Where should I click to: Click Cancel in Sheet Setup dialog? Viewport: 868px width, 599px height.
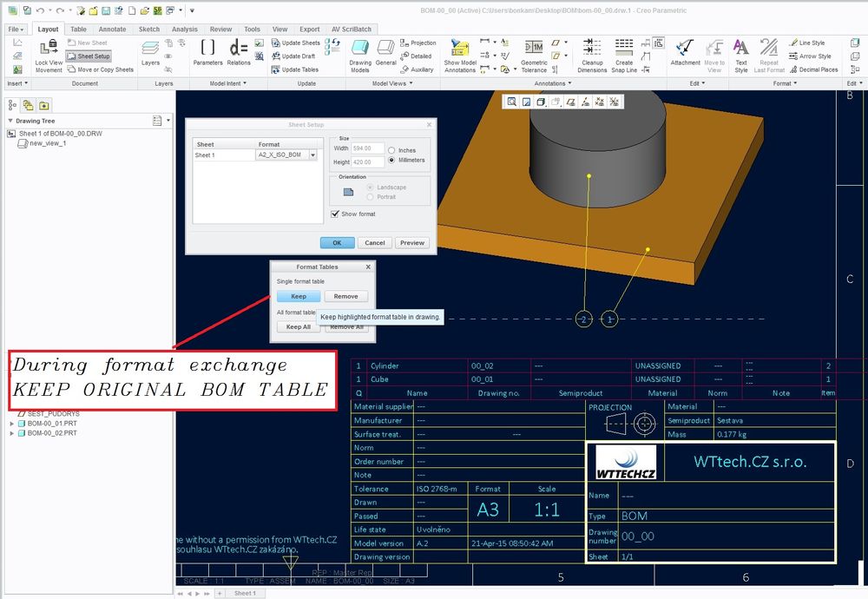click(x=375, y=243)
